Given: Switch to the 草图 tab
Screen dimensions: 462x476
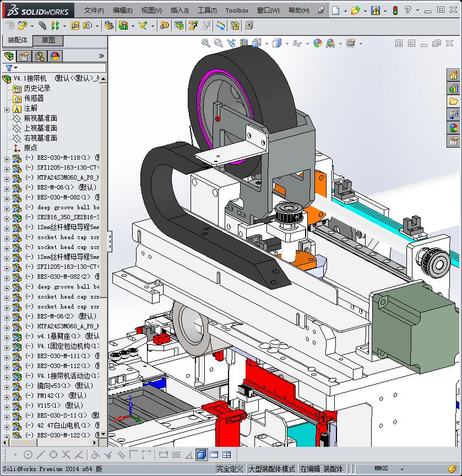Looking at the screenshot, I should pyautogui.click(x=48, y=40).
